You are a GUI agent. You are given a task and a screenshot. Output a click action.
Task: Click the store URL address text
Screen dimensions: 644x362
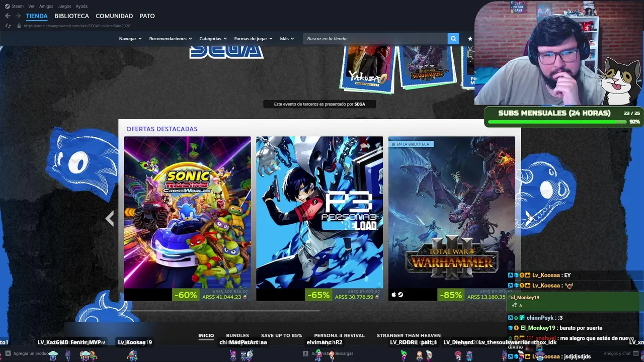(76, 26)
